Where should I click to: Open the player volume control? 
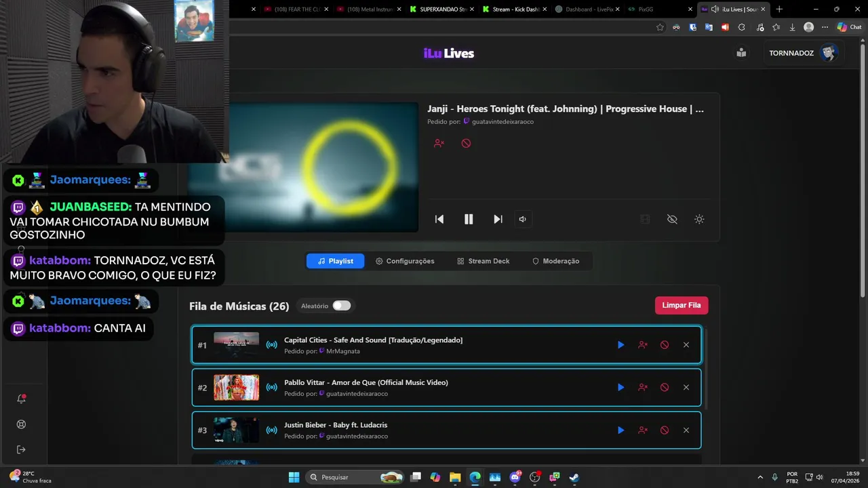[x=522, y=219]
